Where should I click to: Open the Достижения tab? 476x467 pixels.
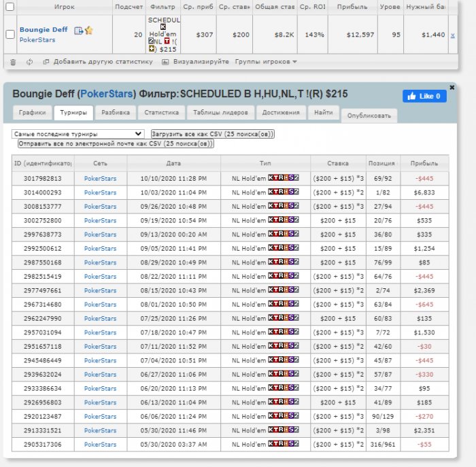[281, 113]
